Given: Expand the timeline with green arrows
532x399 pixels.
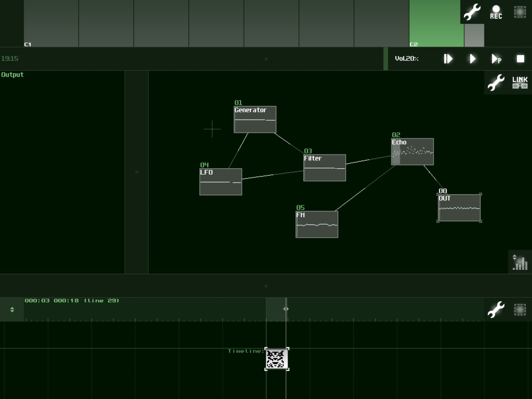Looking at the screenshot, I should 12,309.
